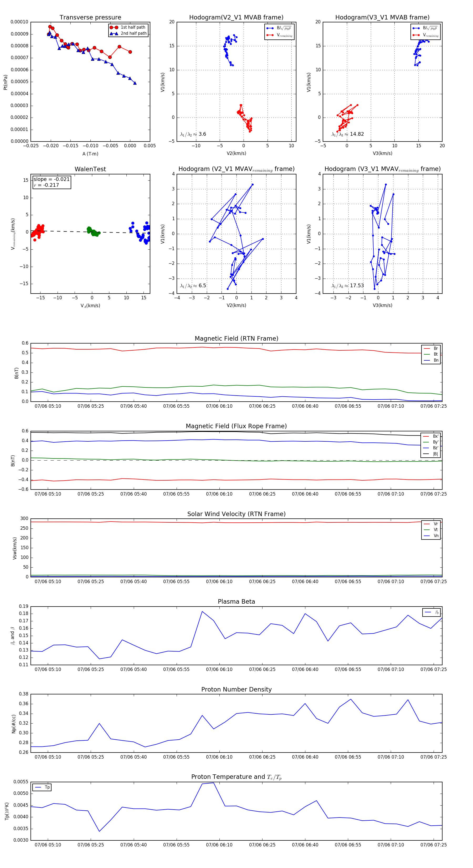This screenshot has height=868, width=473.
Task: Select the Tp legend entry
Action: click(42, 787)
